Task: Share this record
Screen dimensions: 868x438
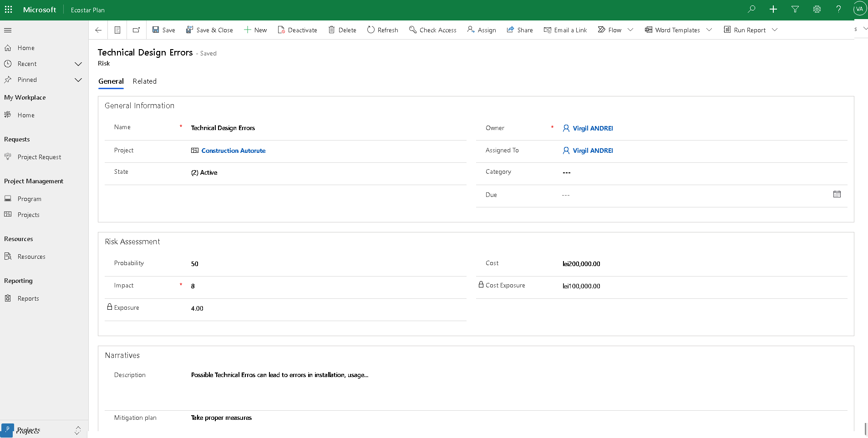Action: pos(520,30)
